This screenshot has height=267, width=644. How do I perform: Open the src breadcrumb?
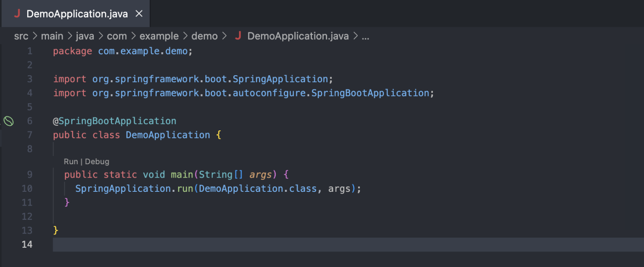[x=21, y=36]
